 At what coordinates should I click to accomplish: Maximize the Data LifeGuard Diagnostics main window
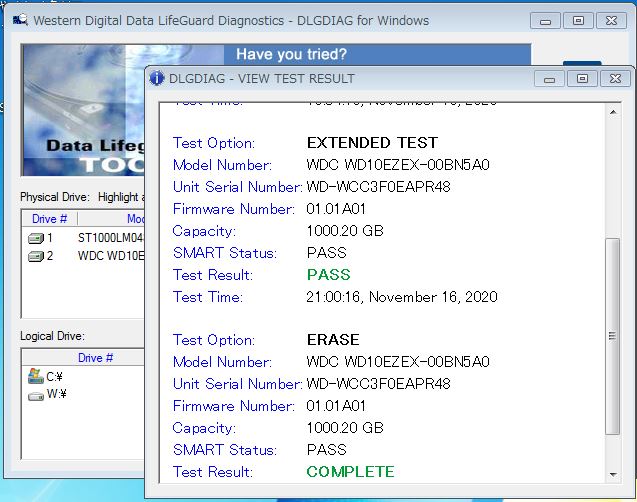(x=578, y=21)
